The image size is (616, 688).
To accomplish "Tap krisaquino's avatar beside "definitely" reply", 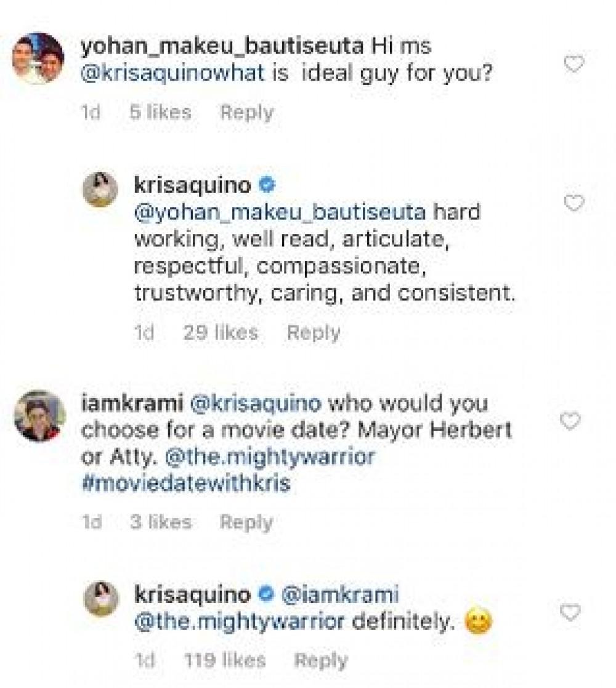I will click(x=100, y=598).
